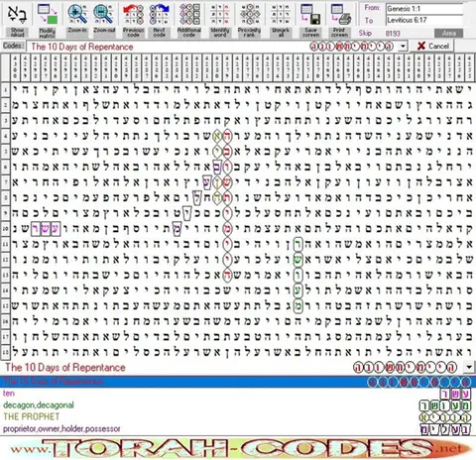This screenshot has height=460, width=476.
Task: Click the Cancel button
Action: (x=432, y=46)
